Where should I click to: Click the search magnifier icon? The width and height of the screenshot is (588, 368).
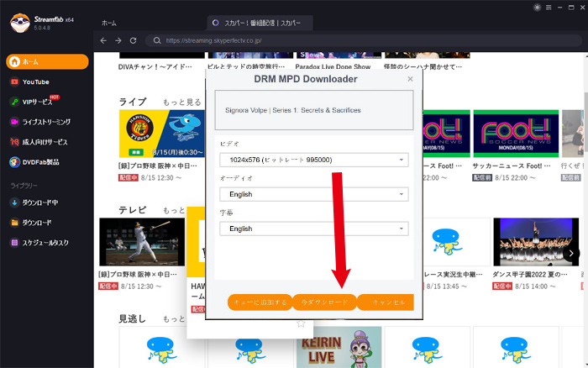pos(157,40)
